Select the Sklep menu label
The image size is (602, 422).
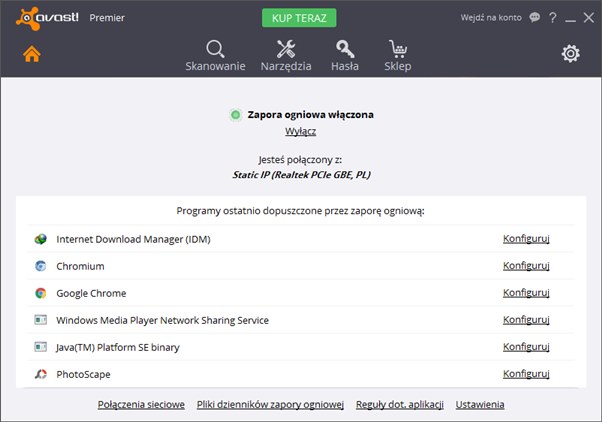click(x=398, y=66)
